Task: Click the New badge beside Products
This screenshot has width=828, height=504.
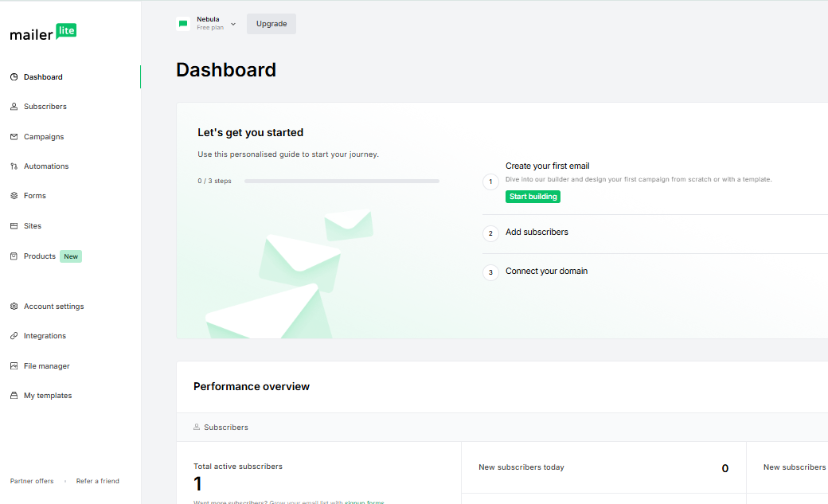Action: point(71,256)
